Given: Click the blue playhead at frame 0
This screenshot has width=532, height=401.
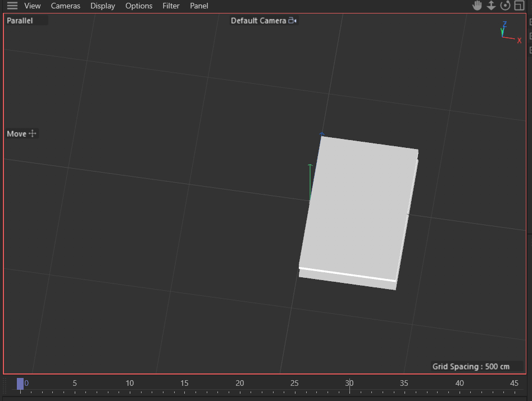Looking at the screenshot, I should click(20, 384).
